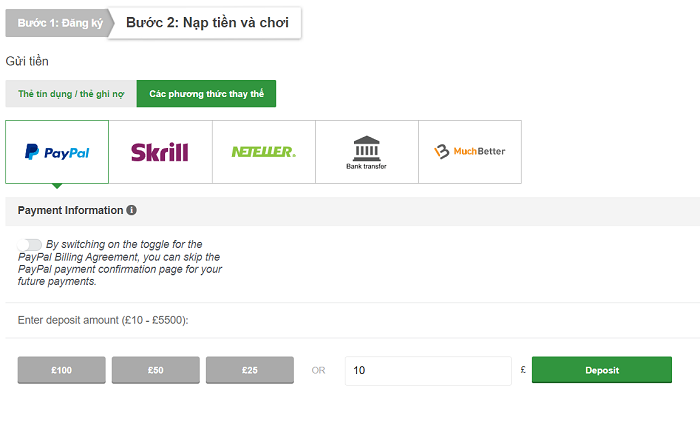700x425 pixels.
Task: Select the PayPal payment method
Action: click(x=57, y=152)
